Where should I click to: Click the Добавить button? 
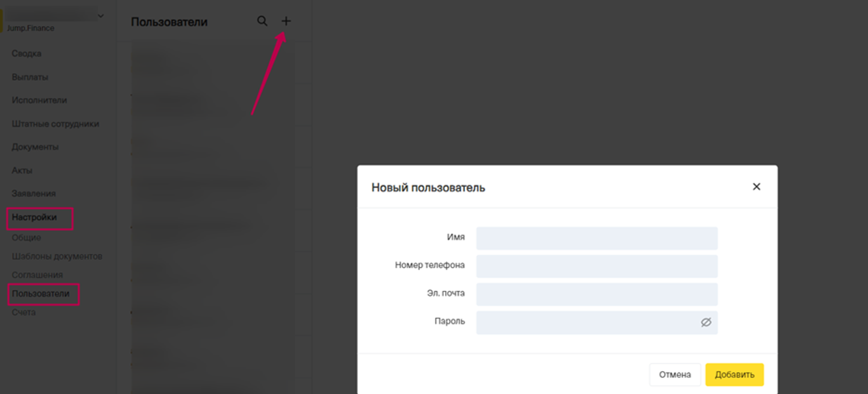click(x=734, y=375)
